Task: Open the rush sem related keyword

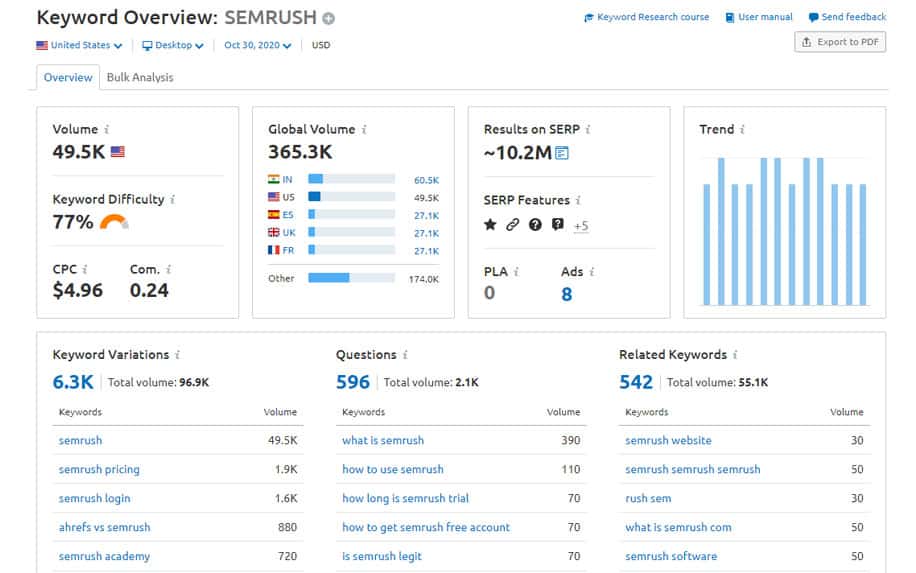Action: coord(648,498)
